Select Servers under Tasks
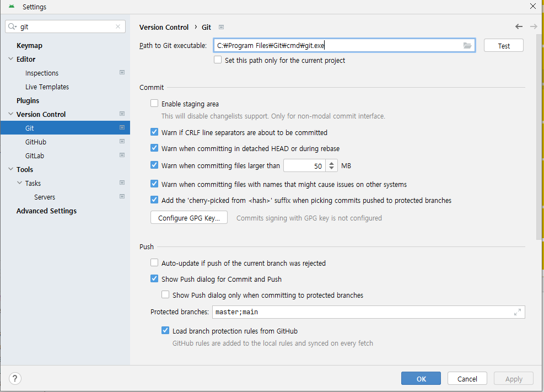This screenshot has width=544, height=392. 45,197
